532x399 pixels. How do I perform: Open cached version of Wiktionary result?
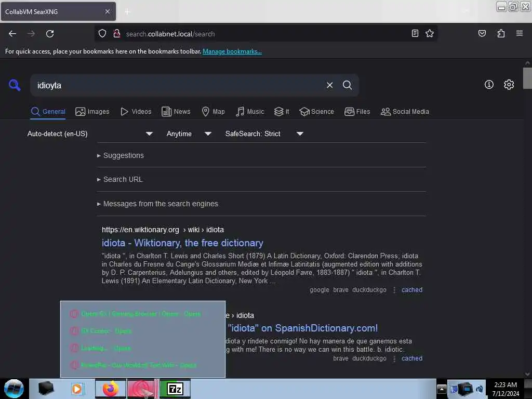click(x=412, y=290)
